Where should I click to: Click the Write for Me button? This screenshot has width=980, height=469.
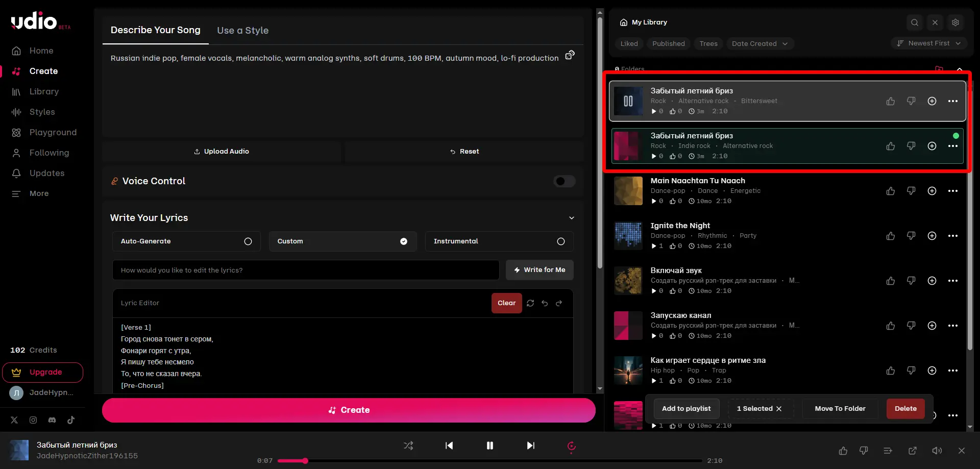coord(540,270)
